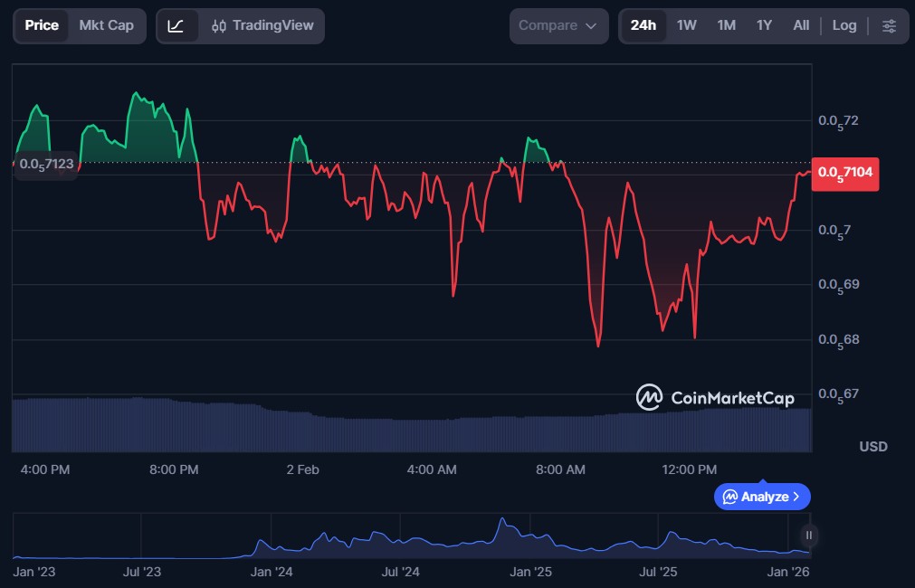Show the 1Y time range
The image size is (915, 588).
(764, 25)
